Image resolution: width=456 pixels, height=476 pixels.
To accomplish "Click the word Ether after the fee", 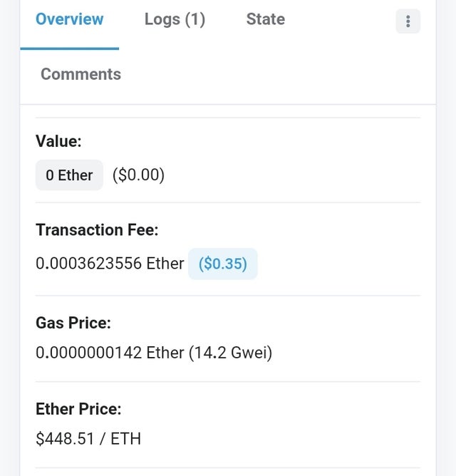I will click(165, 263).
